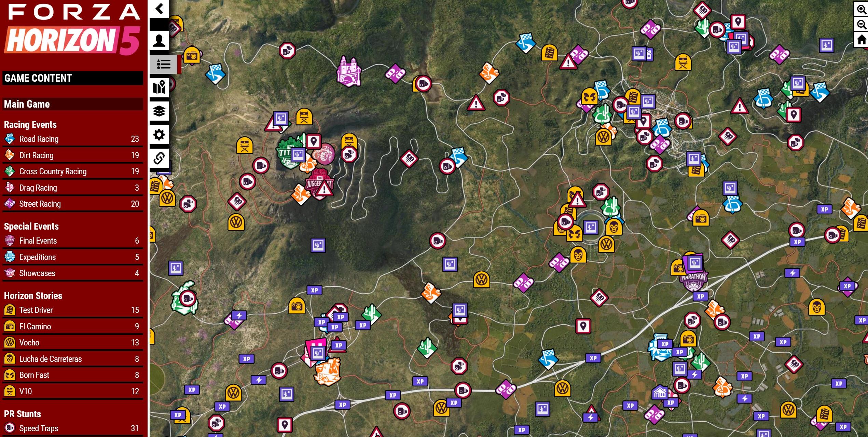Select the GAME CONTENT header

(x=72, y=78)
